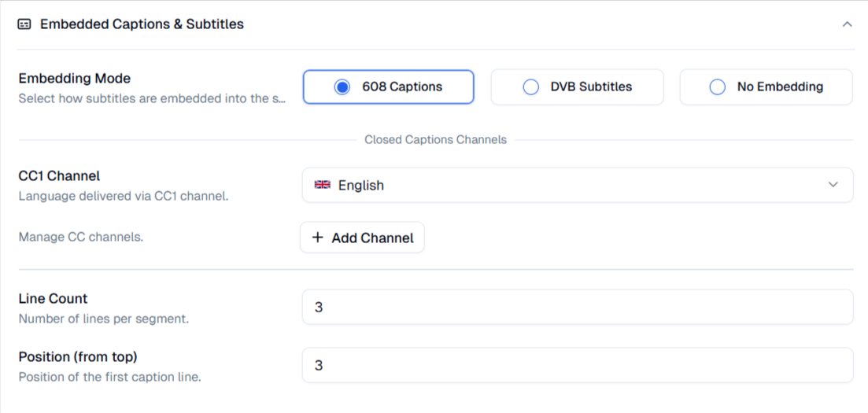Image resolution: width=868 pixels, height=413 pixels.
Task: Switch embedding mode to No Embedding
Action: (x=766, y=87)
